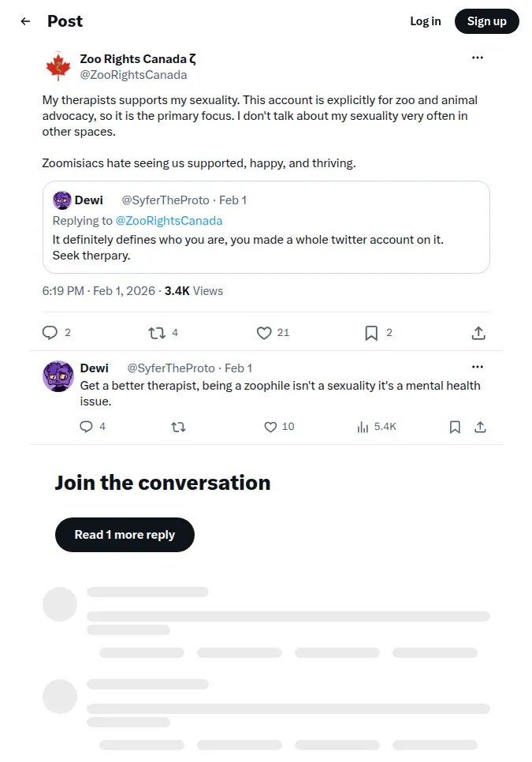The height and width of the screenshot is (762, 532).
Task: Like Dewi's reply with 10 likes
Action: [270, 427]
